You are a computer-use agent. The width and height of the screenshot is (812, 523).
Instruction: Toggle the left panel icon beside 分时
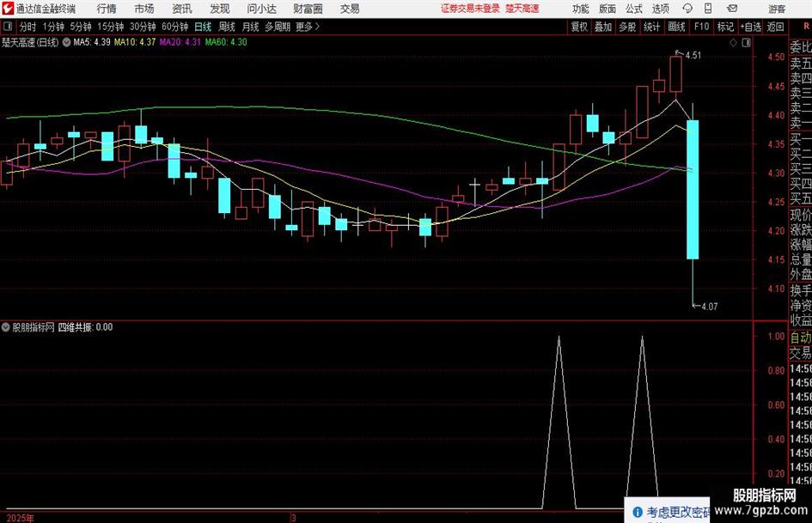(8, 27)
